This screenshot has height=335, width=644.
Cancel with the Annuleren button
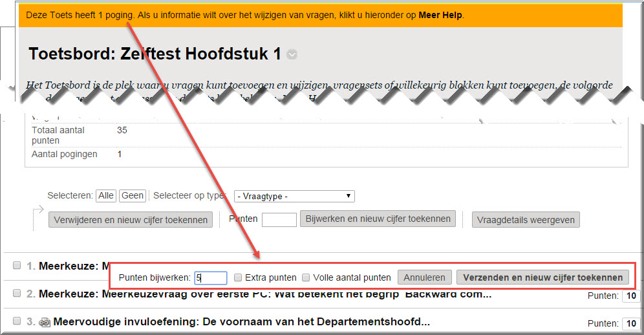click(x=424, y=277)
